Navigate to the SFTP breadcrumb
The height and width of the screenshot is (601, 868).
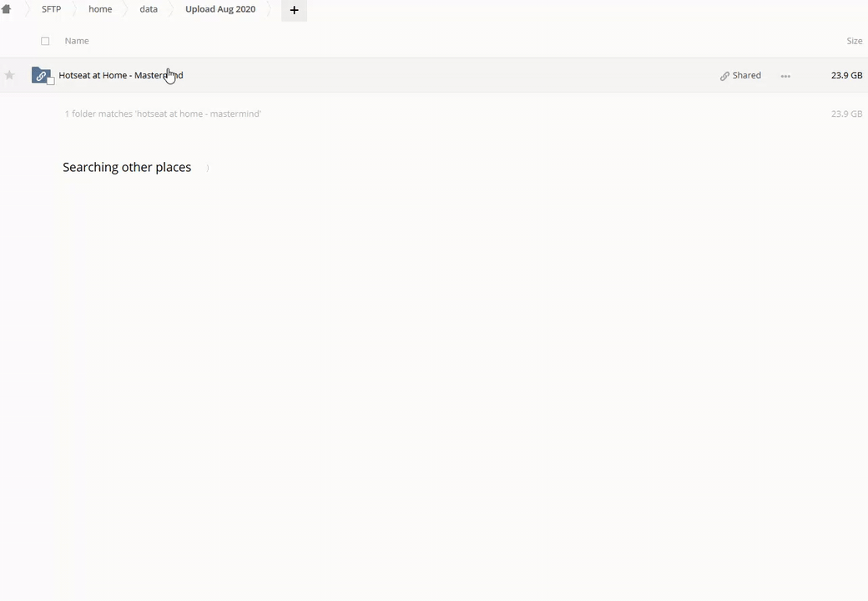52,9
